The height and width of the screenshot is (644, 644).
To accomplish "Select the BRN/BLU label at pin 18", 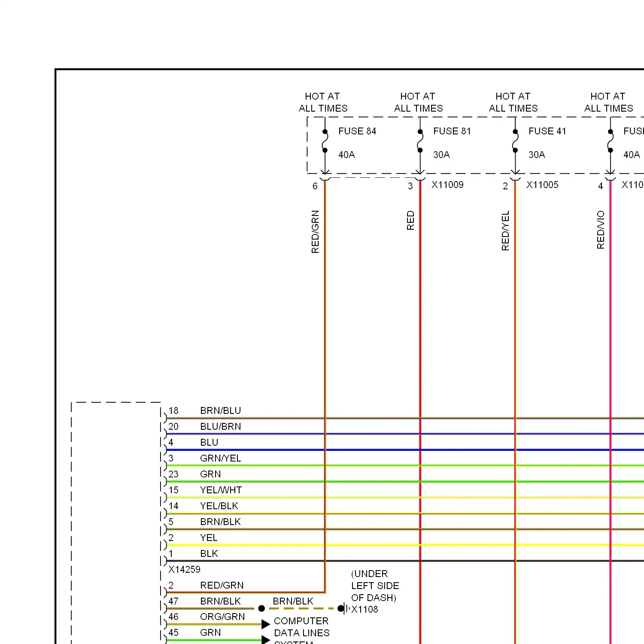I will point(221,411).
